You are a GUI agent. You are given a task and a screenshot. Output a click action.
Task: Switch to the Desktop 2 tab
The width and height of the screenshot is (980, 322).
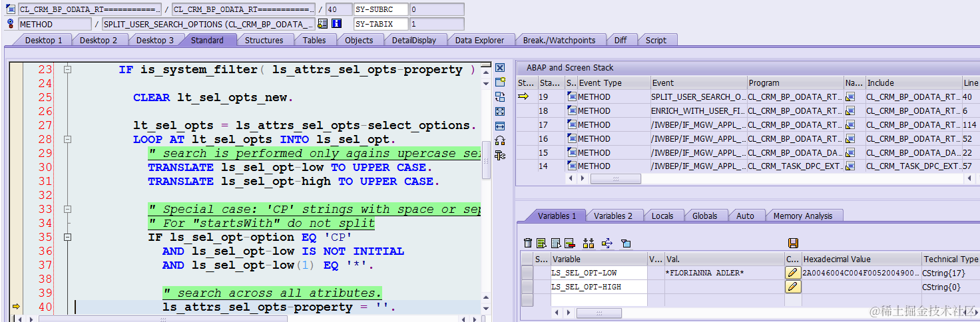pos(99,41)
